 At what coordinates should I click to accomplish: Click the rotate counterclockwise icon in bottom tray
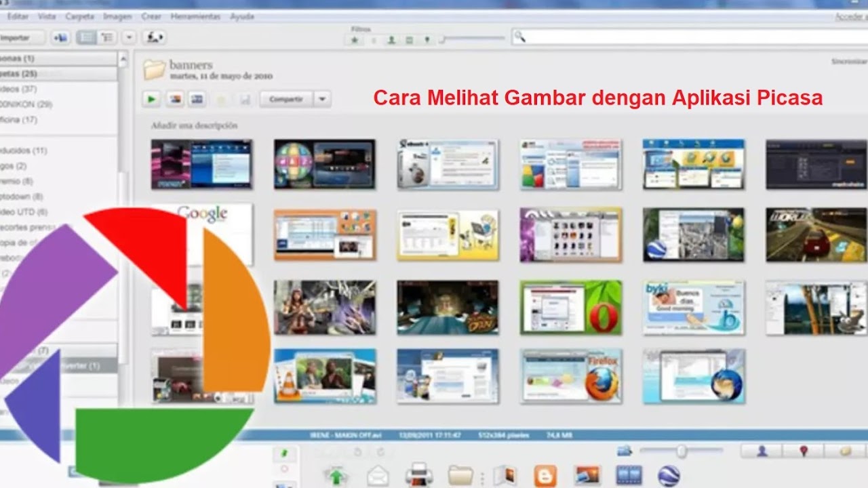(x=357, y=452)
